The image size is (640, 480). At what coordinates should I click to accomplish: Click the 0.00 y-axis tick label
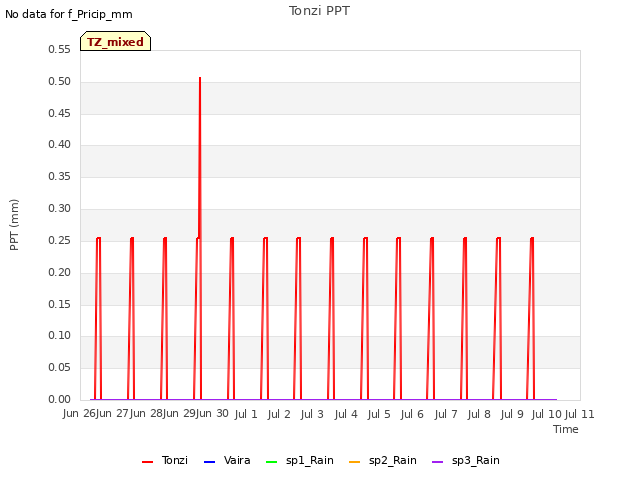point(60,399)
